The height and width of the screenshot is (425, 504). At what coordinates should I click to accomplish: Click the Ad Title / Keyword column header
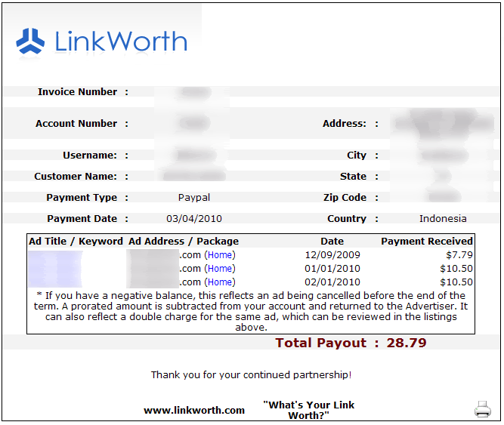point(76,242)
